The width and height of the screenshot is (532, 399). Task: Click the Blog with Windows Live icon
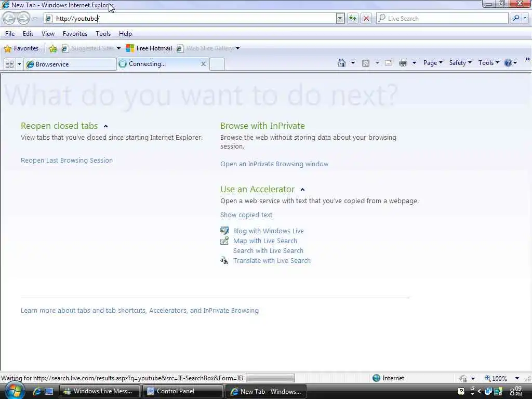[224, 231]
